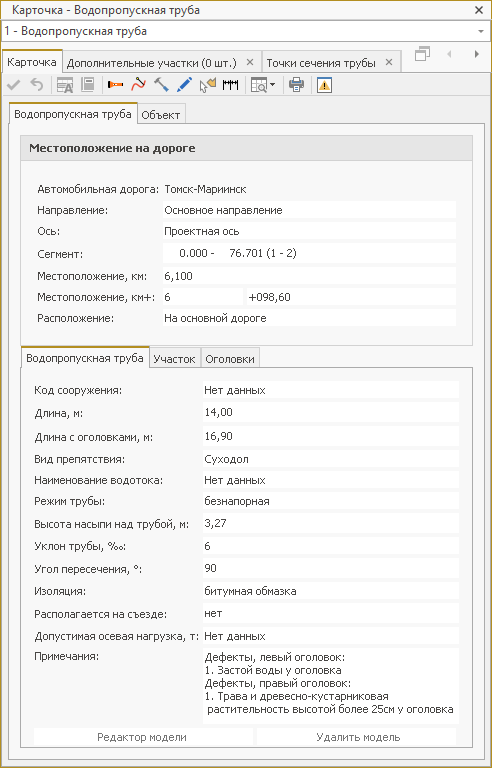Click the км+ field showing '6'
This screenshot has height=768, width=492.
click(203, 297)
